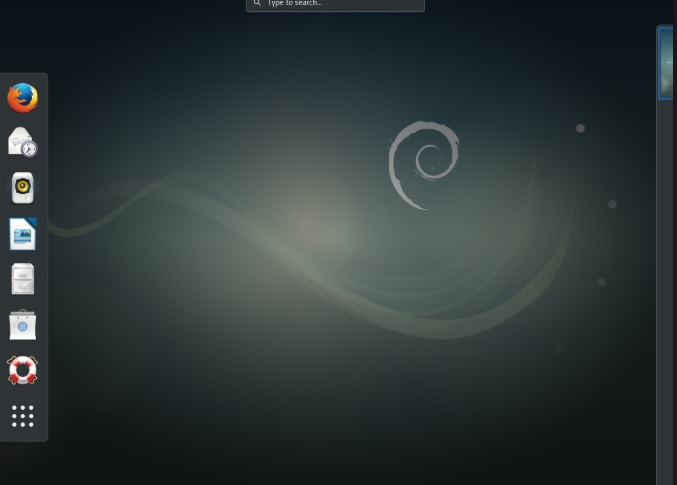The image size is (677, 485).
Task: Launch the Software store with shopping bag icon
Action: (22, 325)
